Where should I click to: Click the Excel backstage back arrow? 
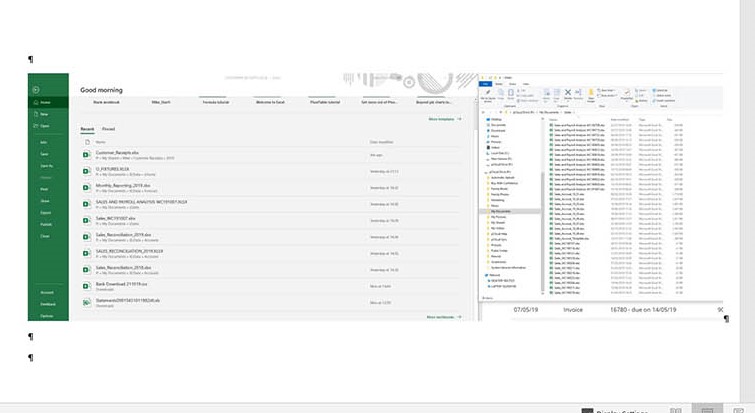coord(36,90)
